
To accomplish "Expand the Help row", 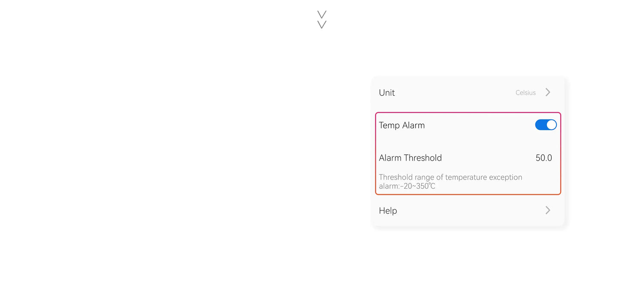I will tap(468, 210).
